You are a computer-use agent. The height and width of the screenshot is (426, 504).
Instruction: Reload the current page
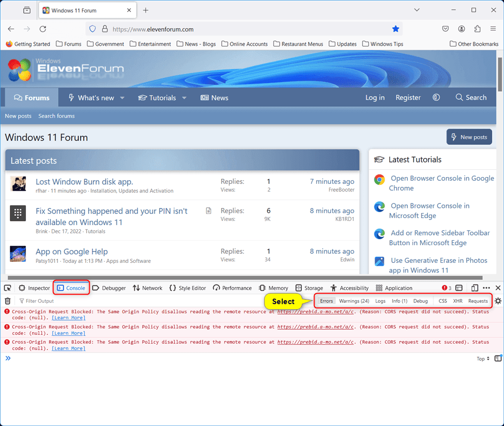pos(43,29)
